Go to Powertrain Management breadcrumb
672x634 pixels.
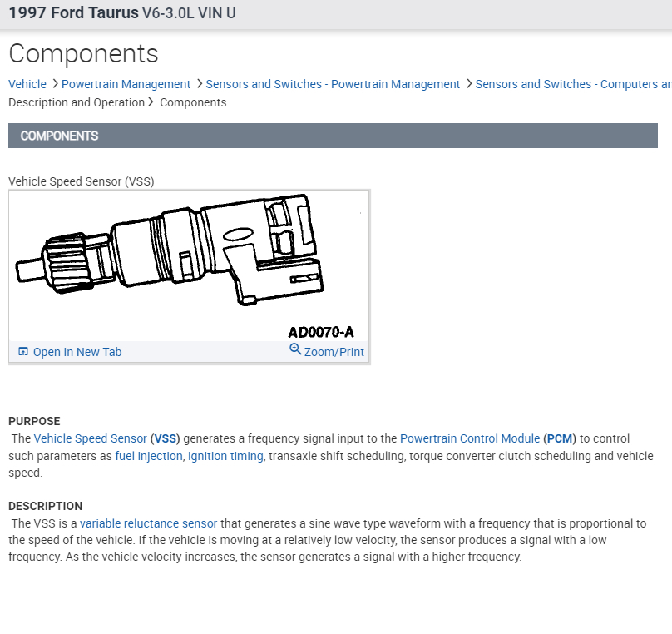[x=126, y=84]
